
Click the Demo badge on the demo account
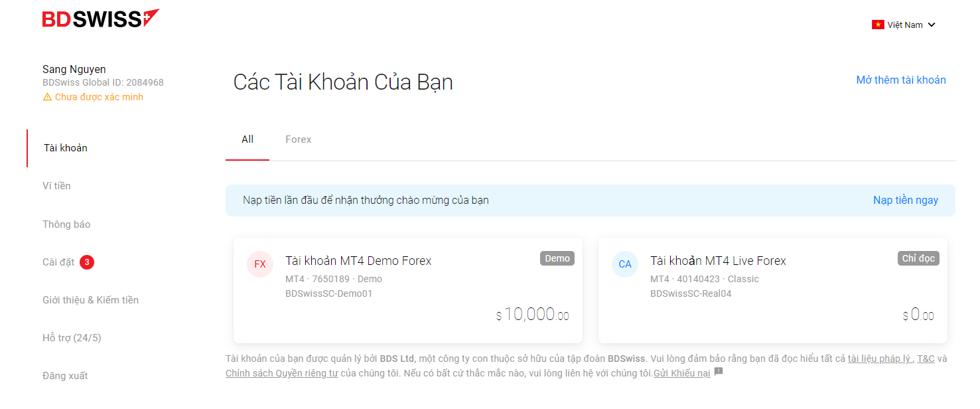pos(557,258)
